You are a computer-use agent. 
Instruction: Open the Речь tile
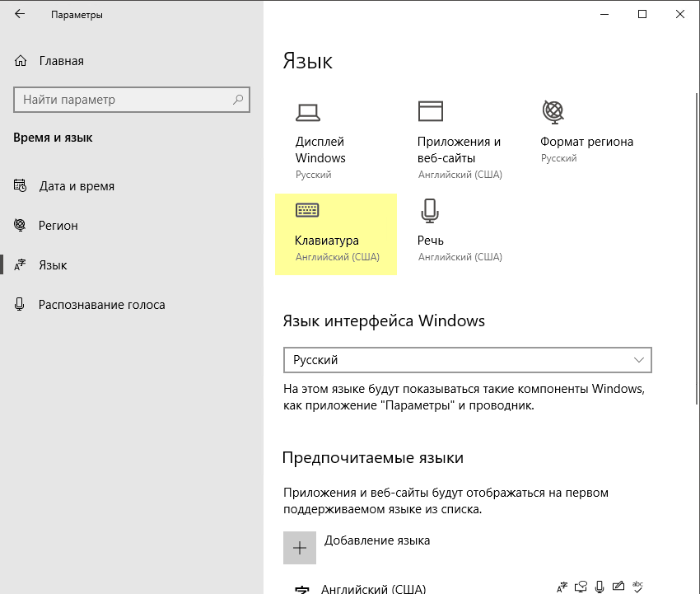point(460,235)
